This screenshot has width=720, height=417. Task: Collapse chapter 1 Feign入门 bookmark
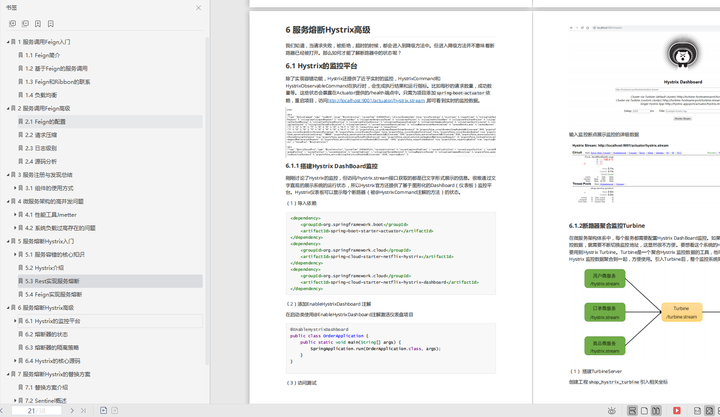coord(8,42)
